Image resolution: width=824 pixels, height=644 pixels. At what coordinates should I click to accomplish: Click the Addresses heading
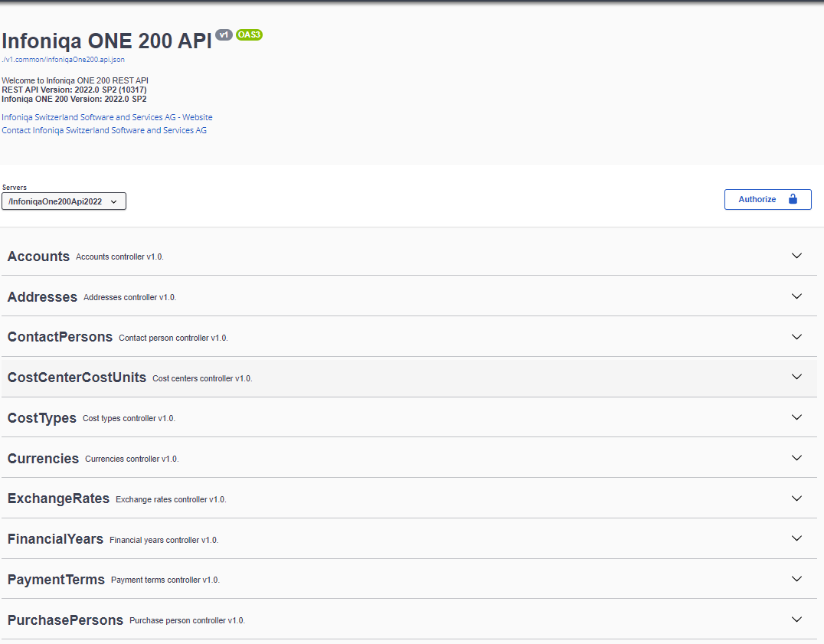[42, 297]
